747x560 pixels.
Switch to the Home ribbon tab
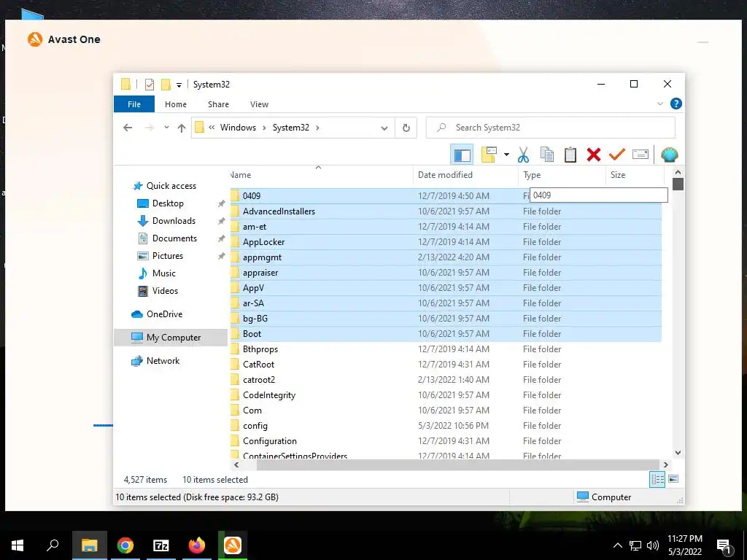[x=176, y=104]
